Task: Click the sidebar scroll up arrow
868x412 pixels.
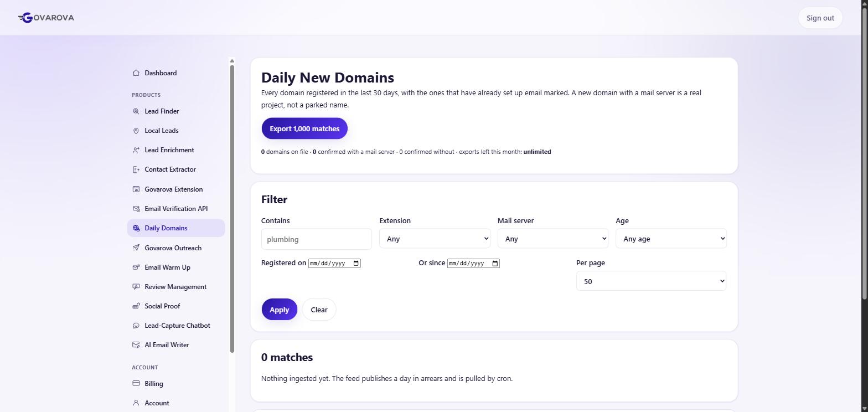Action: point(232,61)
